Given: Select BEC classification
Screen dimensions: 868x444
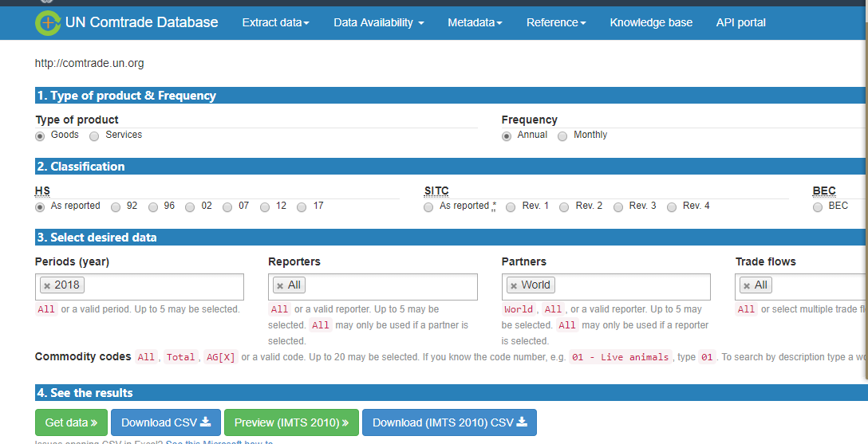Looking at the screenshot, I should [x=818, y=207].
